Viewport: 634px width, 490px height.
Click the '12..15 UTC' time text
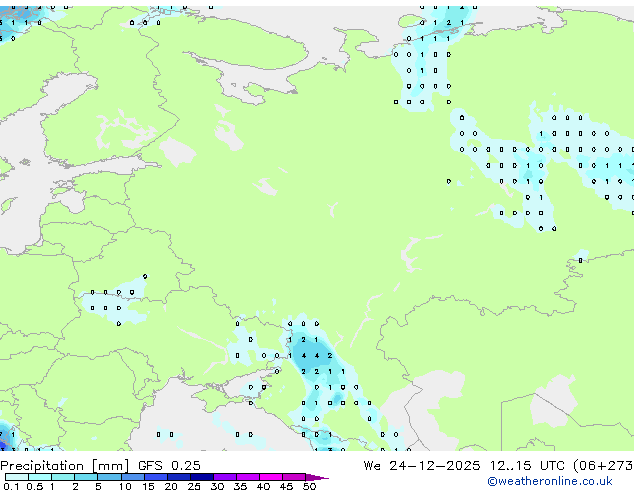pos(527,466)
